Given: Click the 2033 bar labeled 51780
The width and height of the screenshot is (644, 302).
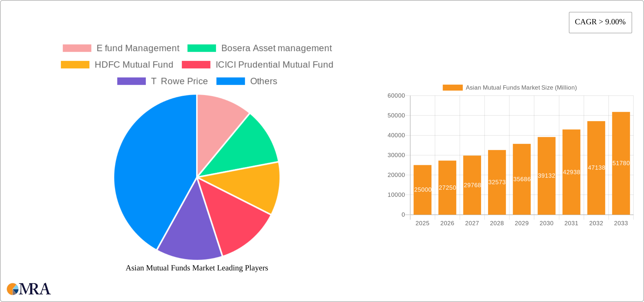Looking at the screenshot, I should [x=621, y=163].
